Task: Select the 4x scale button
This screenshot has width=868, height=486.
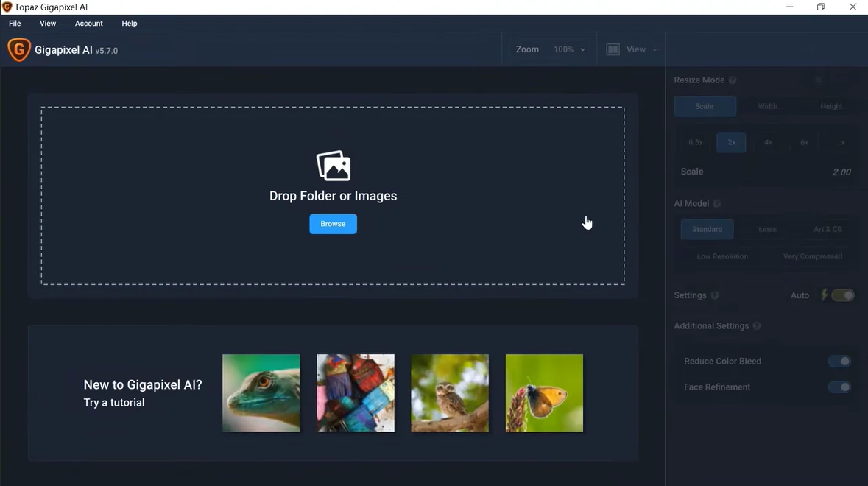Action: (768, 143)
